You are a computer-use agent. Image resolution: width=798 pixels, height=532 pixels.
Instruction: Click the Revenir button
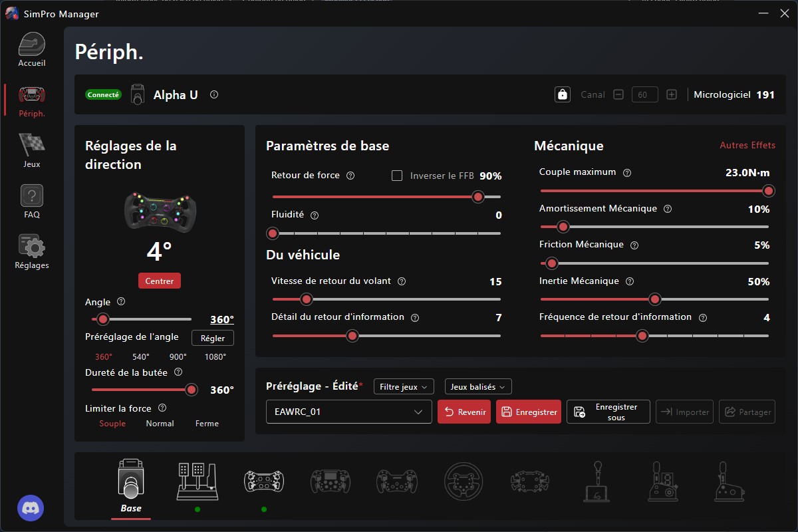click(x=464, y=412)
